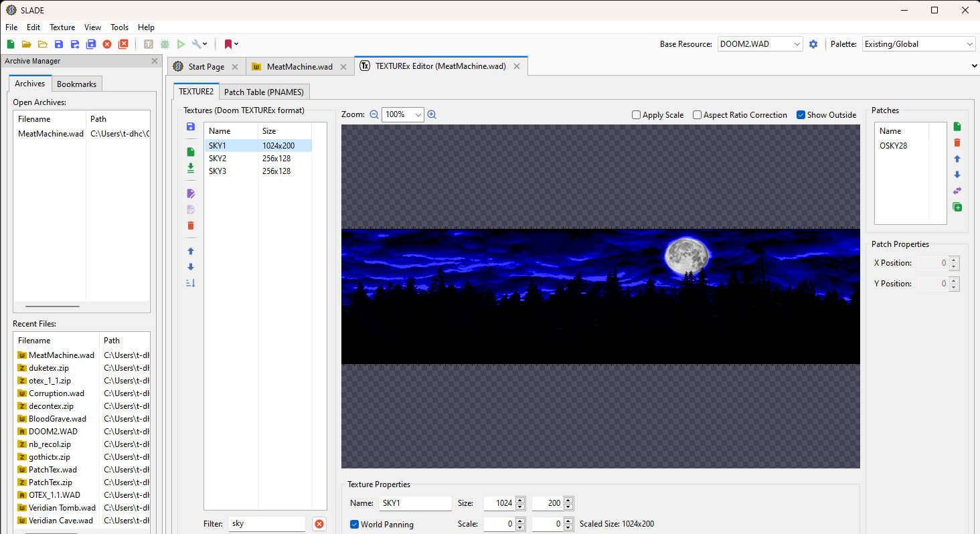Save the current archive in main toolbar
Image resolution: width=980 pixels, height=534 pixels.
[x=59, y=44]
